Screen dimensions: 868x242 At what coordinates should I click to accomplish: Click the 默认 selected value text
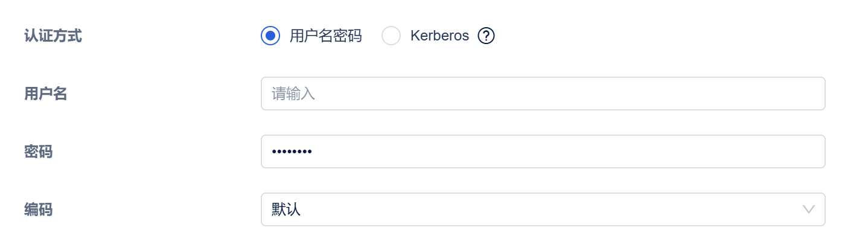(x=286, y=209)
